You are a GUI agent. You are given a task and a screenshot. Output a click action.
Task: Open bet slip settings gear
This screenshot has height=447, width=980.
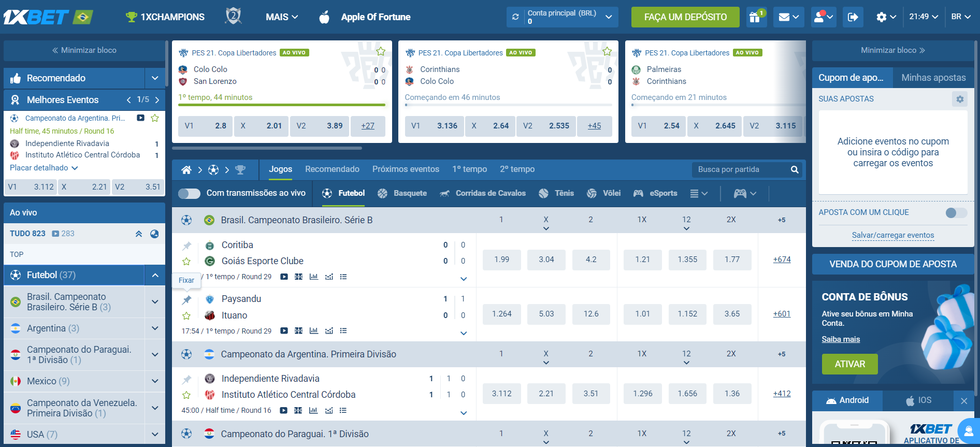point(960,99)
